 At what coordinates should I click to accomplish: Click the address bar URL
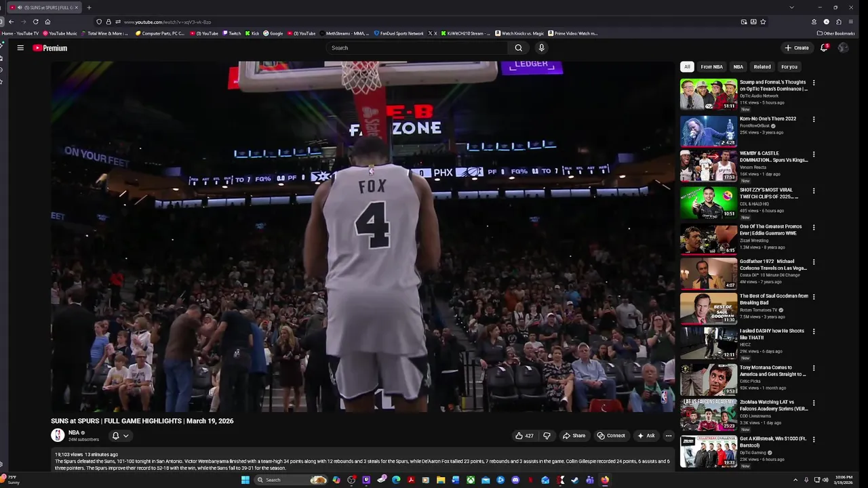(x=167, y=22)
